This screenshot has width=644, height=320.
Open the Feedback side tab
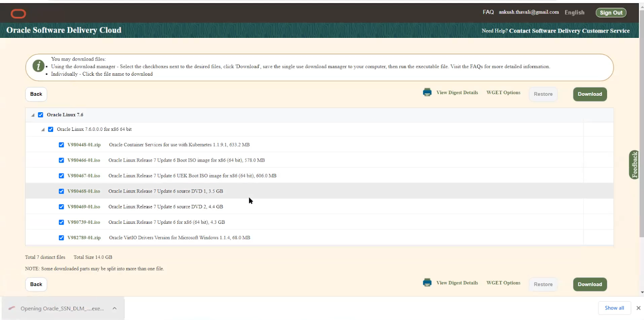(x=634, y=165)
